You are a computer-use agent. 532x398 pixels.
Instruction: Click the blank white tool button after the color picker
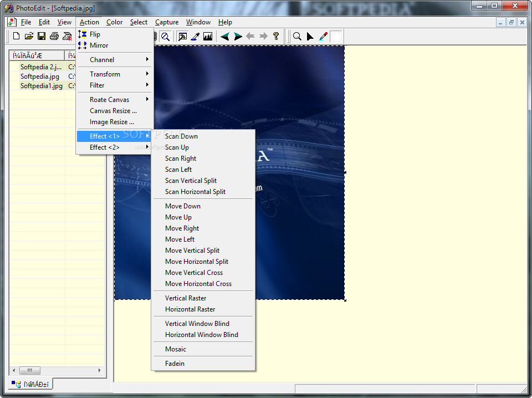336,36
